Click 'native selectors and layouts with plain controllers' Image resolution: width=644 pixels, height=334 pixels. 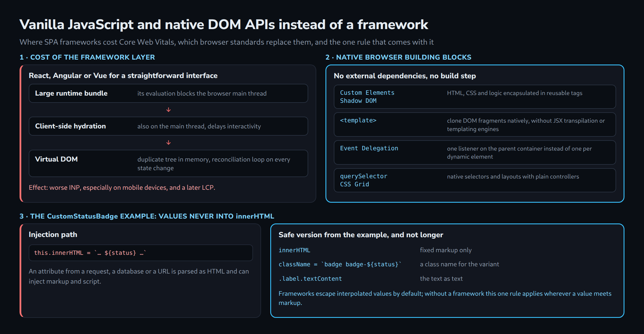513,177
